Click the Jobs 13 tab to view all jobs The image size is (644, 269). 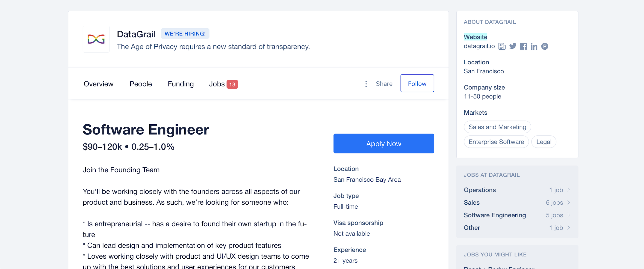(x=222, y=84)
